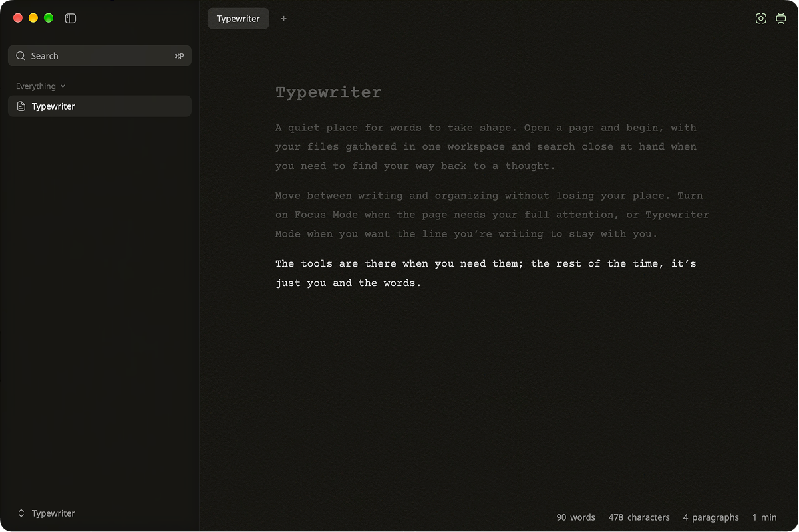Open the workspace switcher arrows at bottom left
Screen dimensions: 799x532
click(21, 513)
